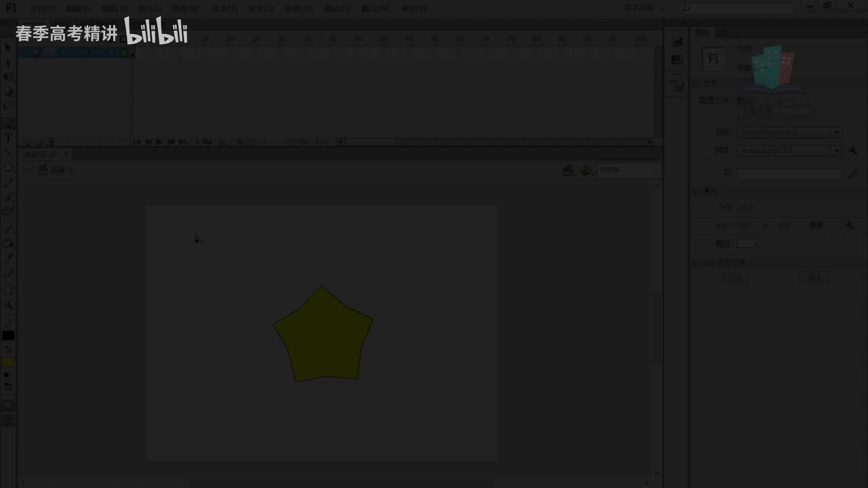Open the View menu
The image size is (868, 488).
113,8
